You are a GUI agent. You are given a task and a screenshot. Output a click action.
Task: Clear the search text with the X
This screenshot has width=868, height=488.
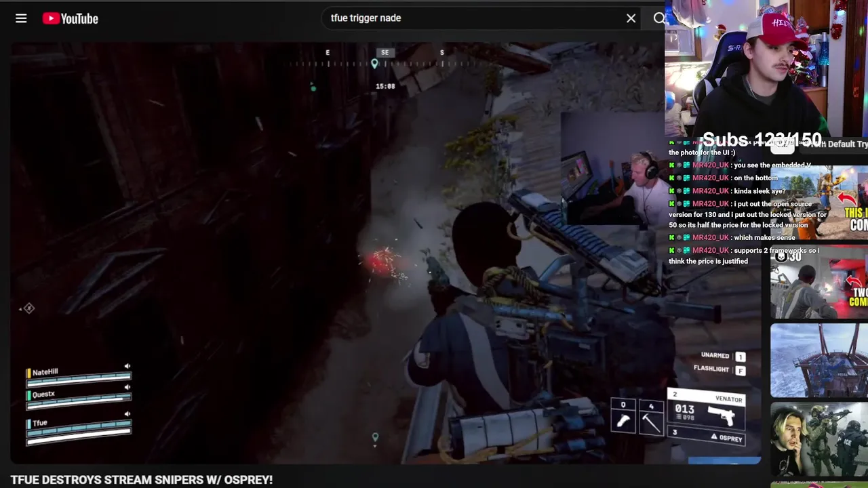click(631, 18)
